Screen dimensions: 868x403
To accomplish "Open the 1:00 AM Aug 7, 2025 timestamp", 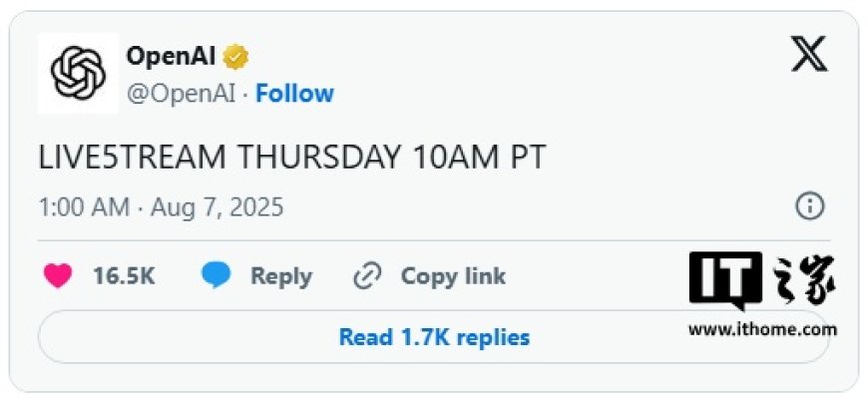I will pyautogui.click(x=161, y=207).
